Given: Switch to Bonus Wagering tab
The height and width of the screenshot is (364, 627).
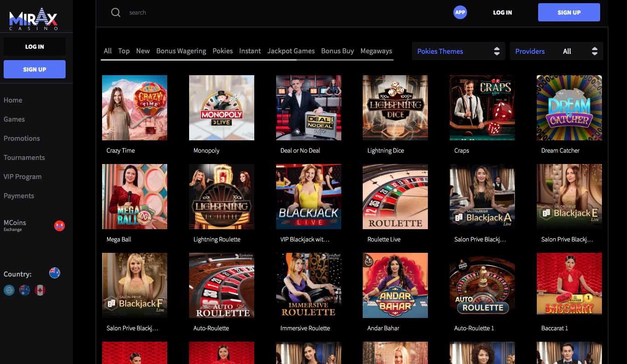Looking at the screenshot, I should tap(181, 51).
